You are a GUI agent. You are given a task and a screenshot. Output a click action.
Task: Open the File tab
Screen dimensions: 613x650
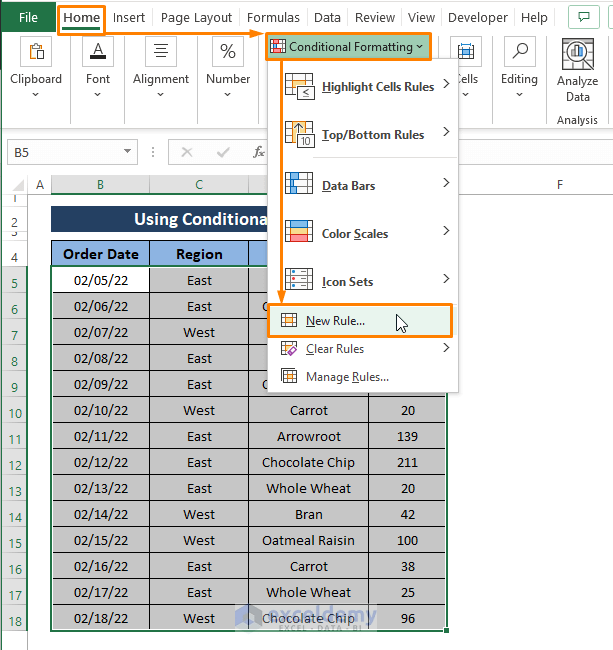(x=28, y=17)
